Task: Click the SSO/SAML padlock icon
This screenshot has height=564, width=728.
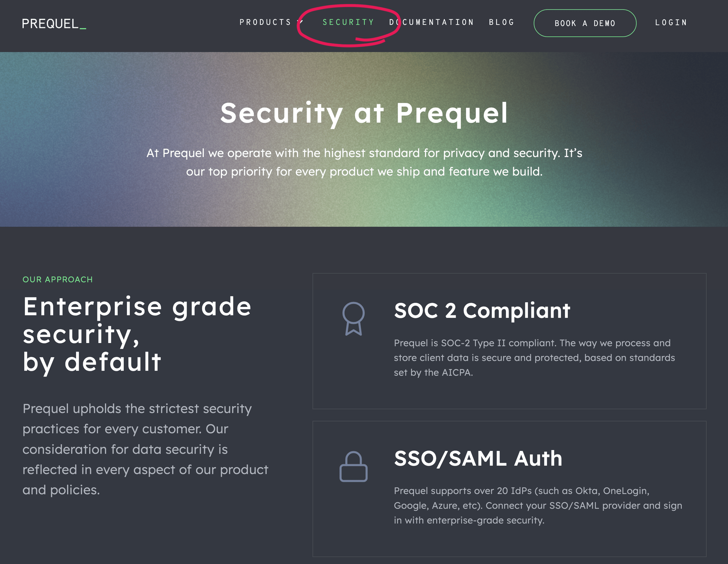Action: (x=353, y=466)
